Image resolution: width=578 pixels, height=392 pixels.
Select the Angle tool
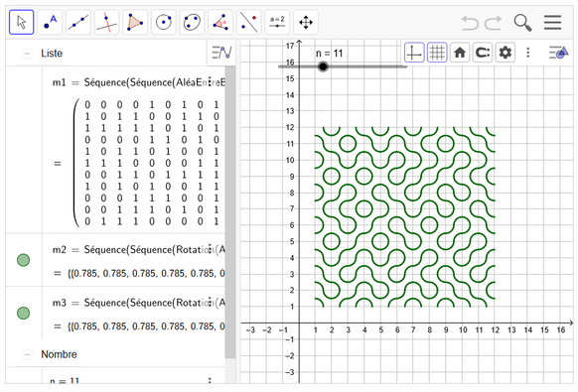220,22
